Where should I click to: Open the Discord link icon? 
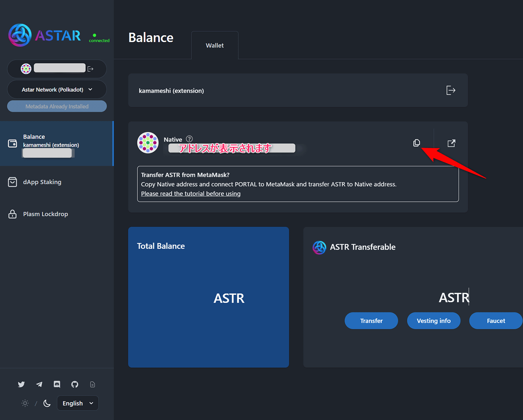(x=57, y=384)
